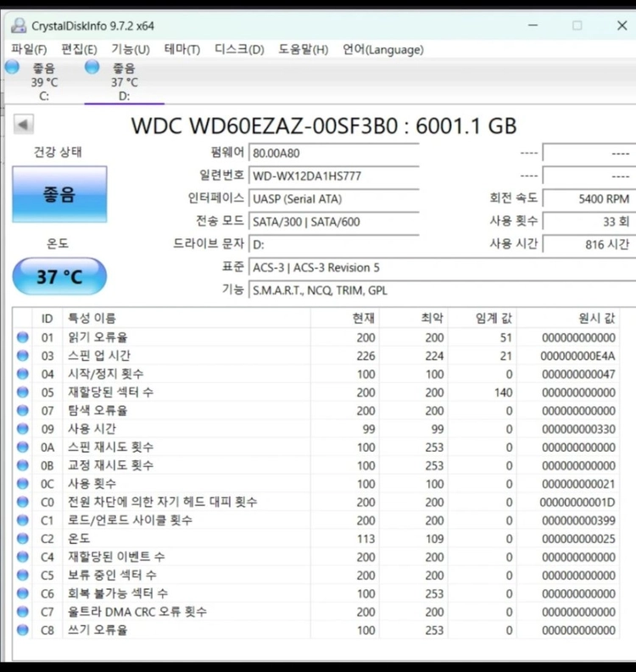Open the 파일(F) menu
The width and height of the screenshot is (636, 672).
(x=29, y=49)
